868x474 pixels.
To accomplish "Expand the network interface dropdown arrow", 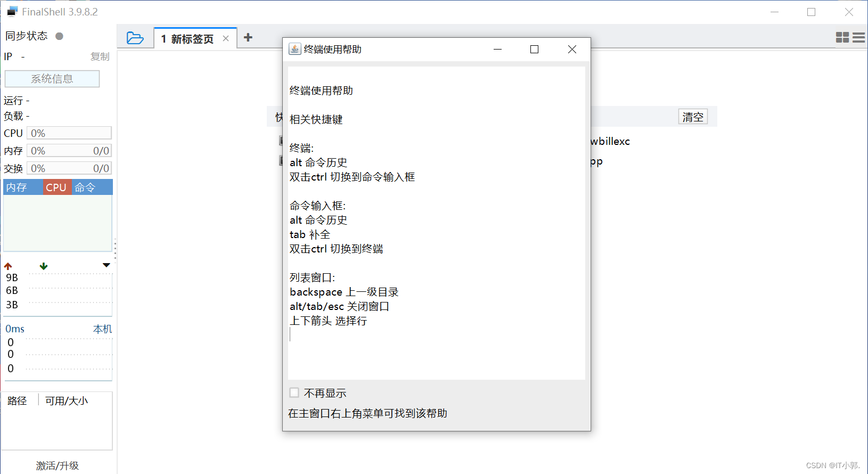I will [107, 265].
